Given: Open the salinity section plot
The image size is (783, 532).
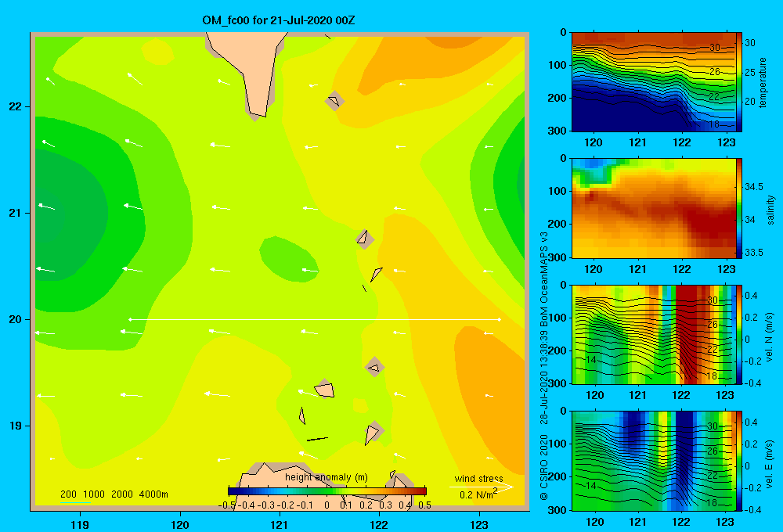Looking at the screenshot, I should pyautogui.click(x=653, y=208).
